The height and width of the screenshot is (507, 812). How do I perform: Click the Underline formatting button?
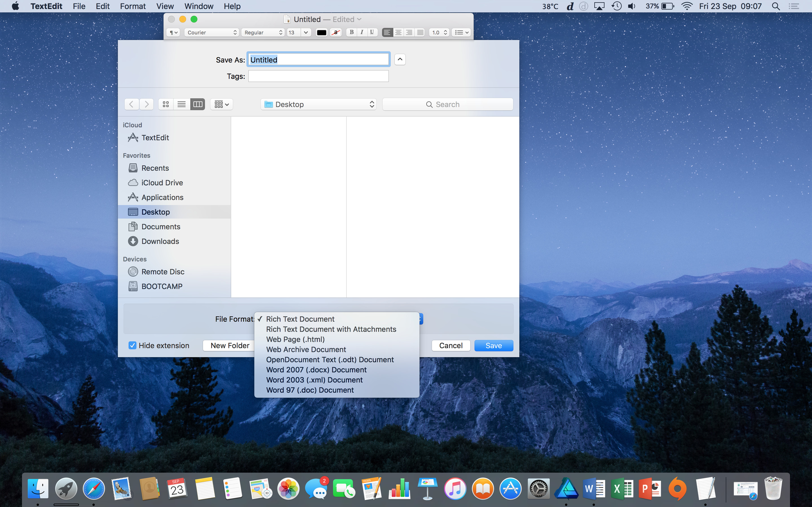372,32
